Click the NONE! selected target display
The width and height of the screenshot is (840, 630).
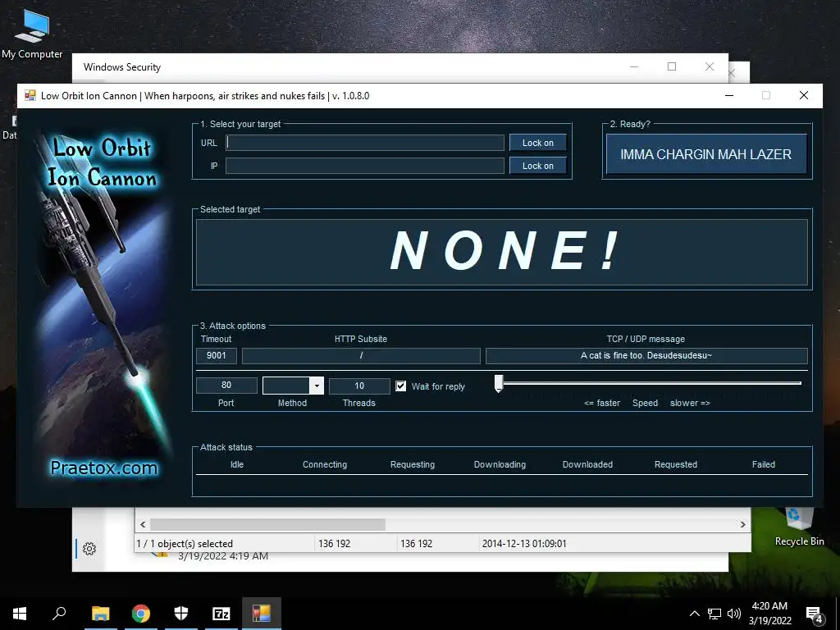click(x=502, y=252)
